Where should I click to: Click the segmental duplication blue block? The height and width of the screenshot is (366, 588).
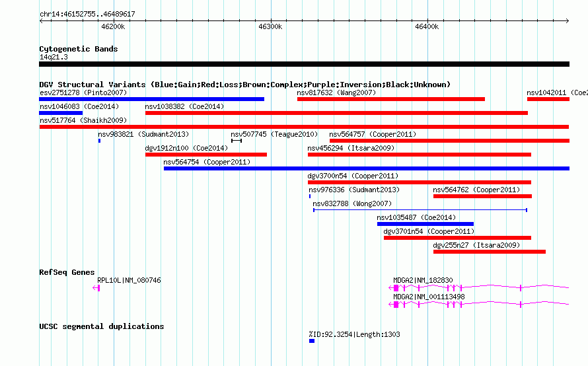312,341
